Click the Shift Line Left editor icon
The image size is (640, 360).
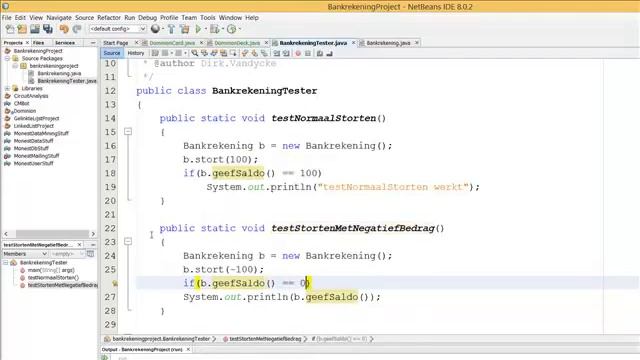click(x=277, y=53)
